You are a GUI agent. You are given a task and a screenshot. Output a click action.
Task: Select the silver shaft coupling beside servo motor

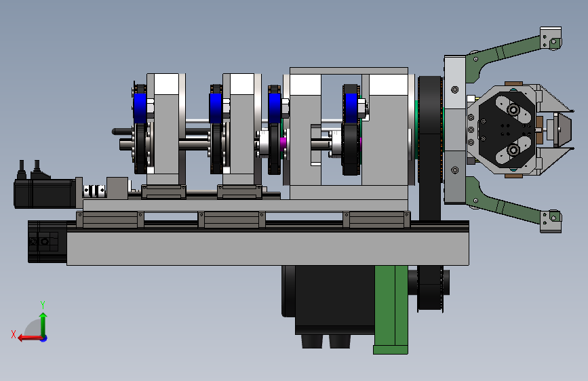(x=94, y=191)
